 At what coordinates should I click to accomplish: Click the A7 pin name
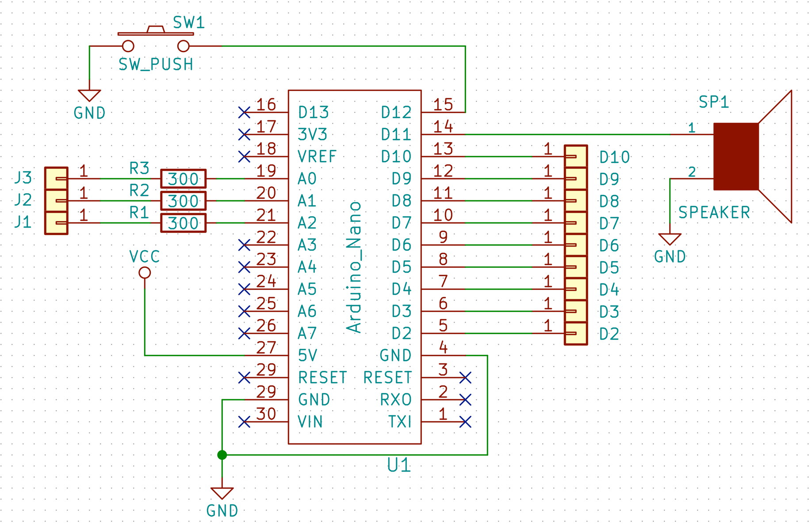[x=307, y=333]
